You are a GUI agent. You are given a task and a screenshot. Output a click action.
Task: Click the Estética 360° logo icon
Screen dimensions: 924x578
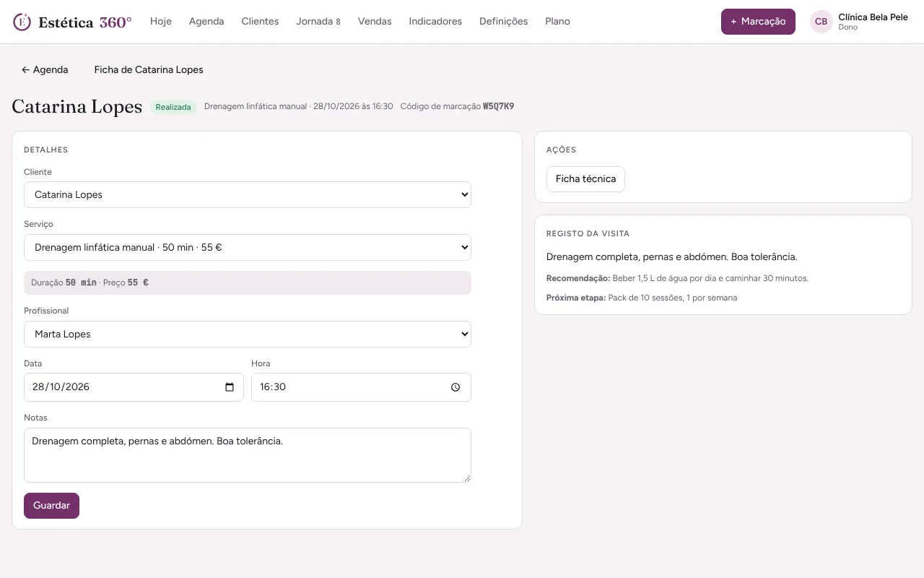(22, 22)
